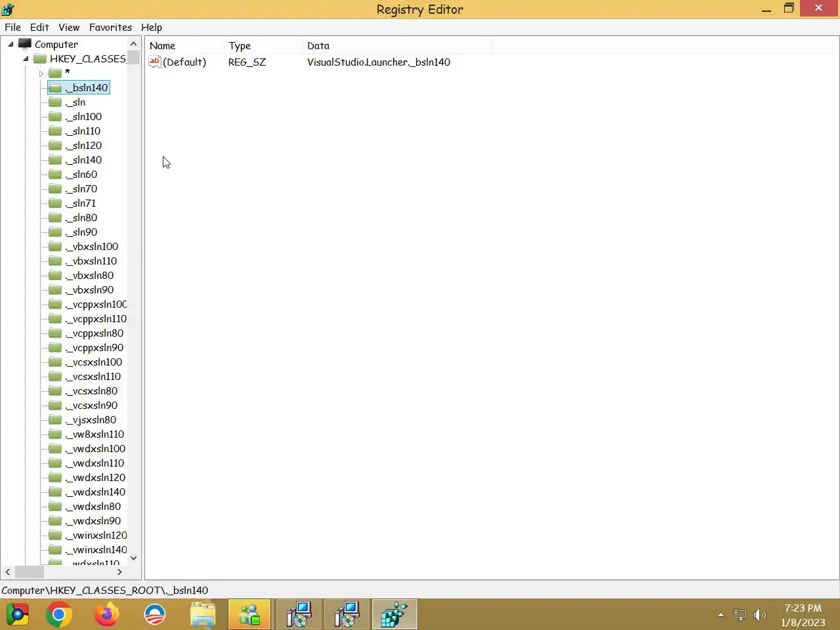Click the tree horizontal scroll left arrow
Screen dimensions: 840x630
7,572
